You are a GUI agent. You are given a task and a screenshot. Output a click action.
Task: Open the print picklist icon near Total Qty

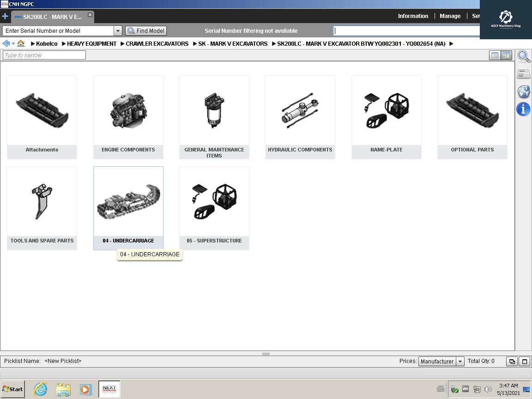pos(512,361)
